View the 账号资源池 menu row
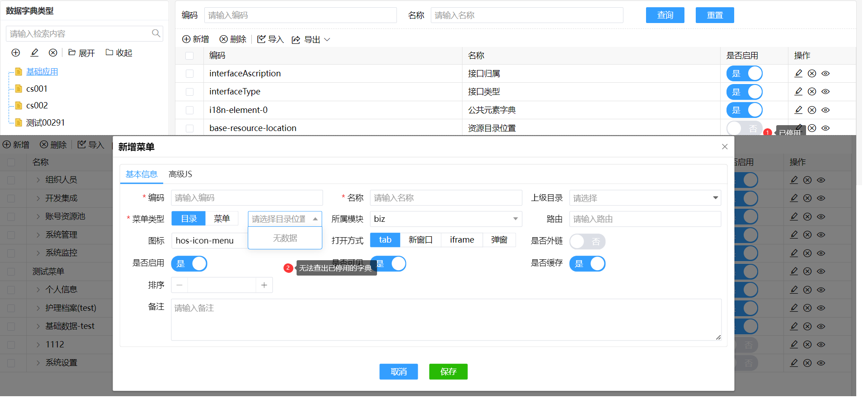Image resolution: width=868 pixels, height=398 pixels. point(821,217)
